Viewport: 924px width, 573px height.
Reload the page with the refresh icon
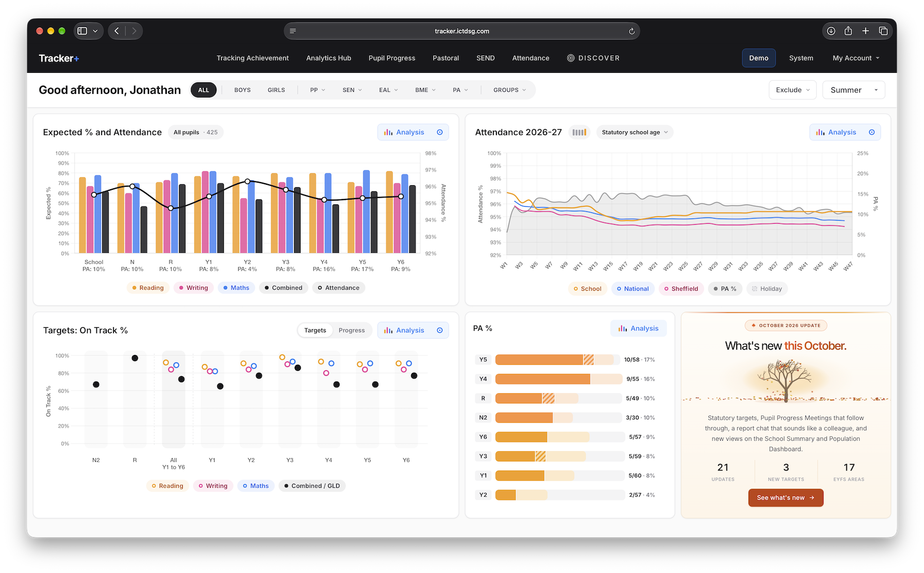(631, 31)
